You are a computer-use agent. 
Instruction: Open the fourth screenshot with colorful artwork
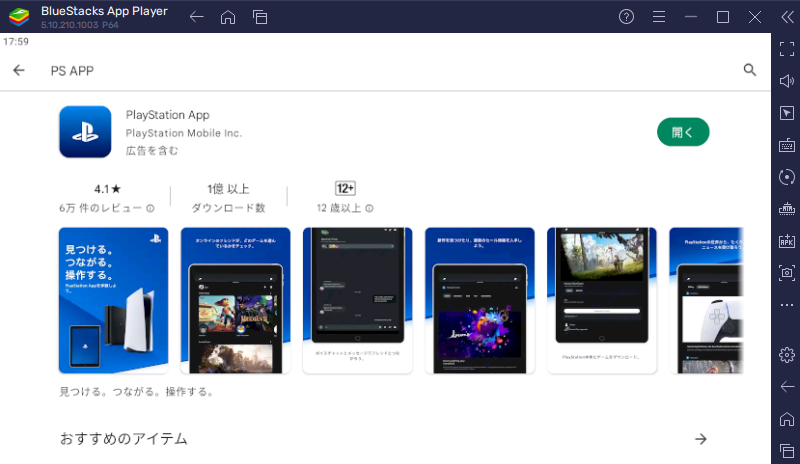click(x=480, y=301)
